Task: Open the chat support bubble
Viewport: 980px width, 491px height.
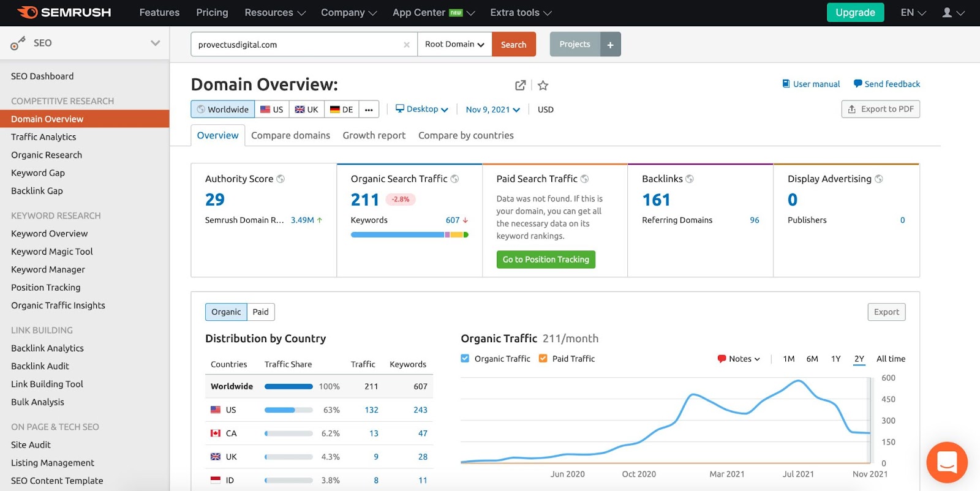Action: (x=947, y=462)
